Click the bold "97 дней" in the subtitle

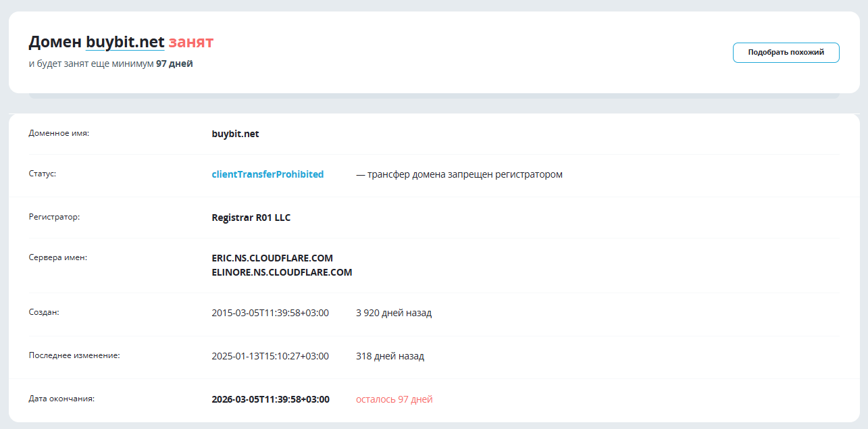click(x=174, y=64)
